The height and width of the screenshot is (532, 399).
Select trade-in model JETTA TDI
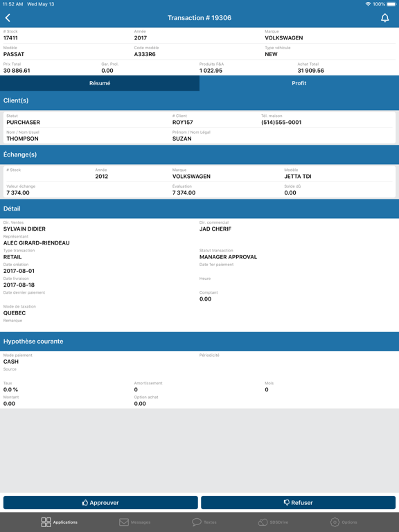[x=298, y=177]
